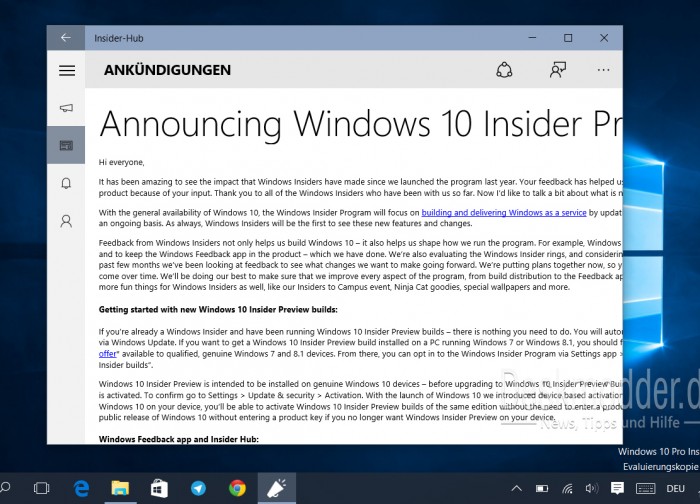Minimize the Insider-Hub window
Screen dimensions: 700x504
click(532, 38)
